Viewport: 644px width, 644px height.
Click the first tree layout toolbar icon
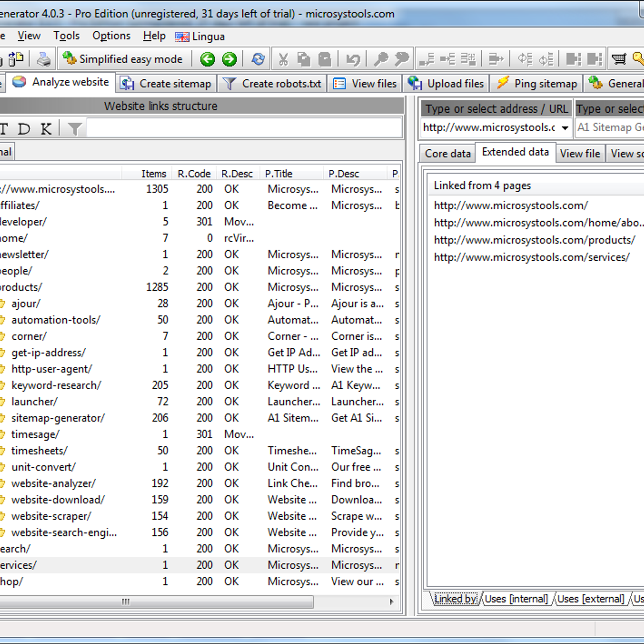tap(427, 60)
